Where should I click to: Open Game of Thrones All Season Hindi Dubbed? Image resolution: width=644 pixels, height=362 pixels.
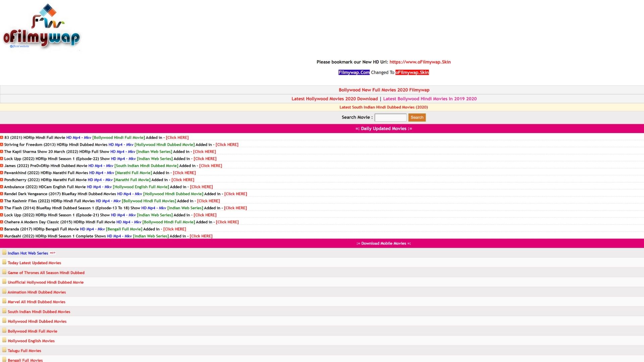pyautogui.click(x=46, y=273)
